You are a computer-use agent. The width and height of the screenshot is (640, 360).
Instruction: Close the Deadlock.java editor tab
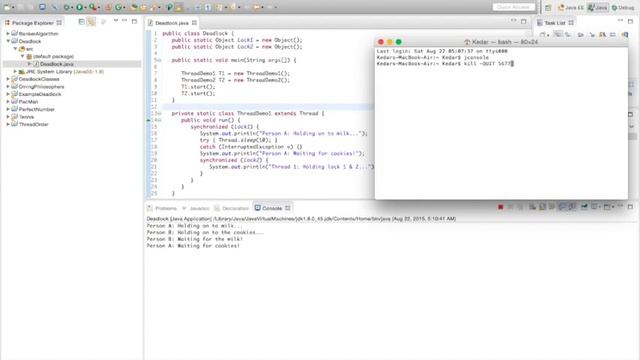(x=194, y=23)
